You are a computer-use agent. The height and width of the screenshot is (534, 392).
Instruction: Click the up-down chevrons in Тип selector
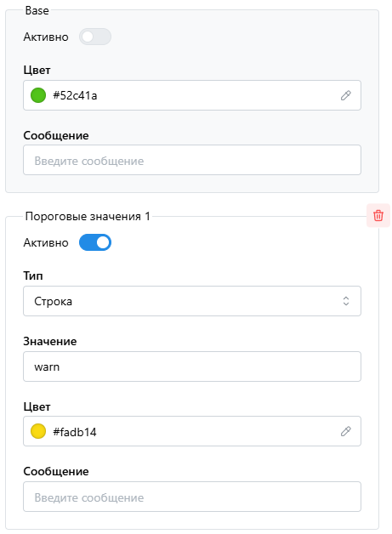coord(346,301)
